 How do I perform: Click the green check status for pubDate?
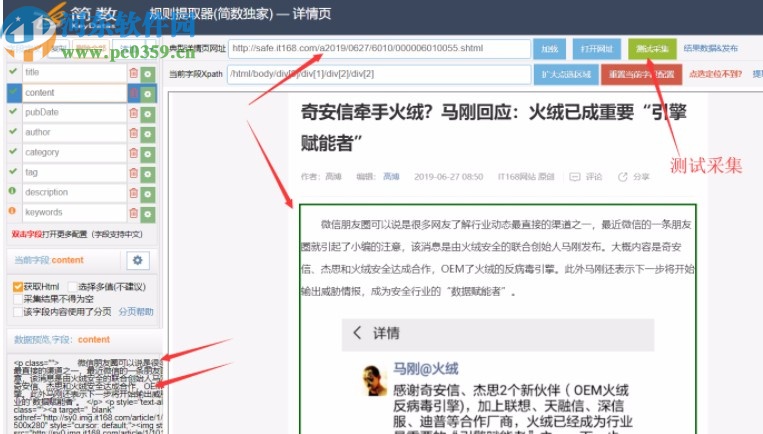13,111
